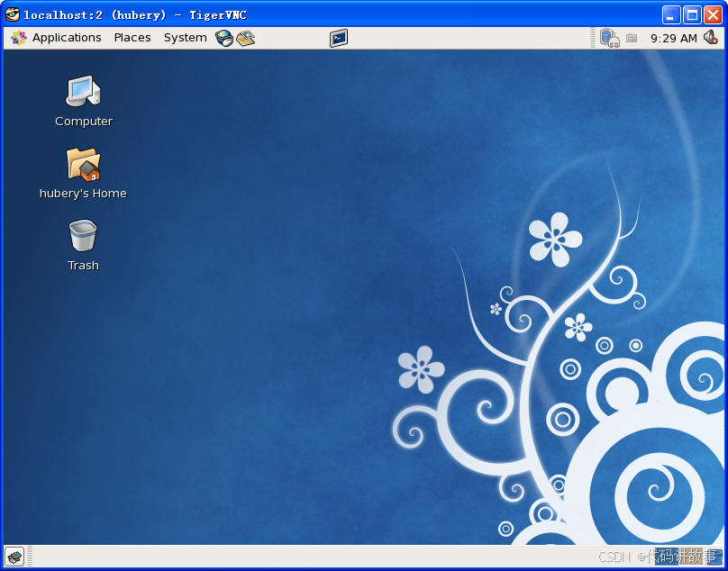The height and width of the screenshot is (571, 728).
Task: Switch to the grey second workspace
Action: click(x=689, y=556)
